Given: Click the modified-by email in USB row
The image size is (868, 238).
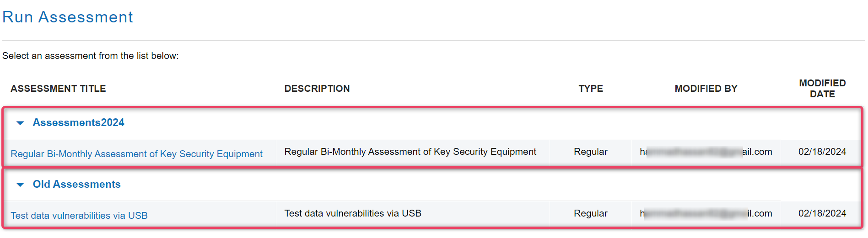Looking at the screenshot, I should tap(706, 213).
